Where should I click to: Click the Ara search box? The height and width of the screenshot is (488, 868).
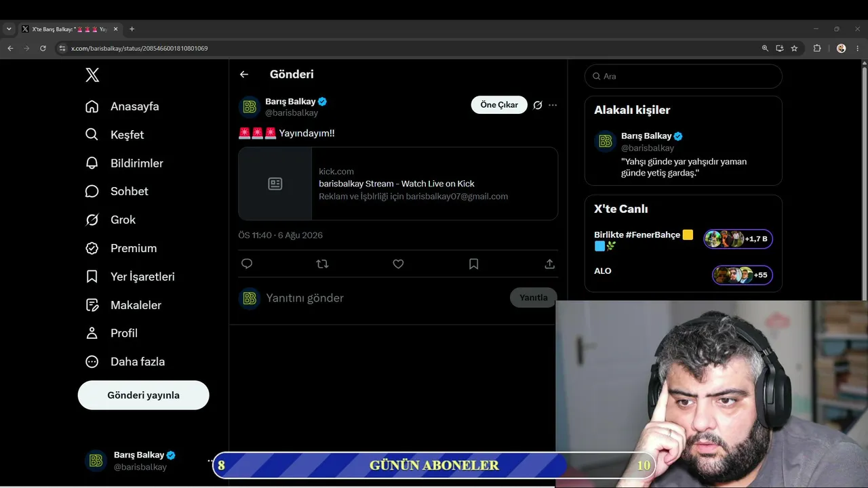[x=684, y=77]
